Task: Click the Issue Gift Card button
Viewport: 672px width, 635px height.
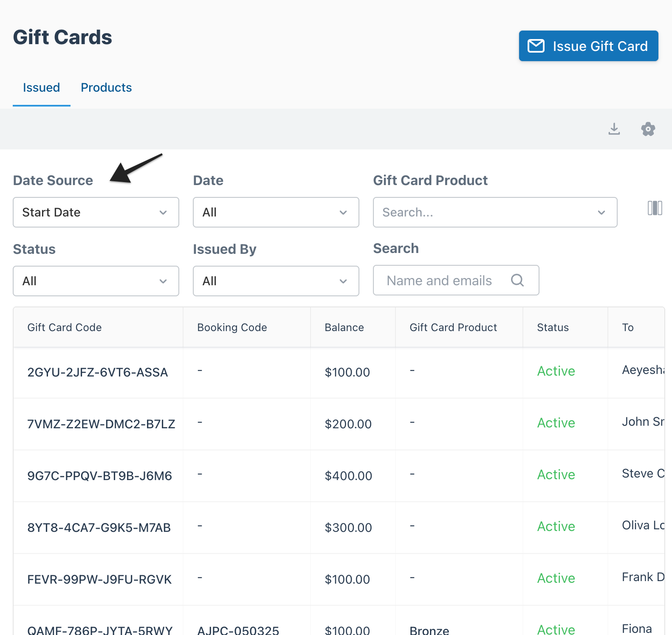Action: tap(588, 46)
